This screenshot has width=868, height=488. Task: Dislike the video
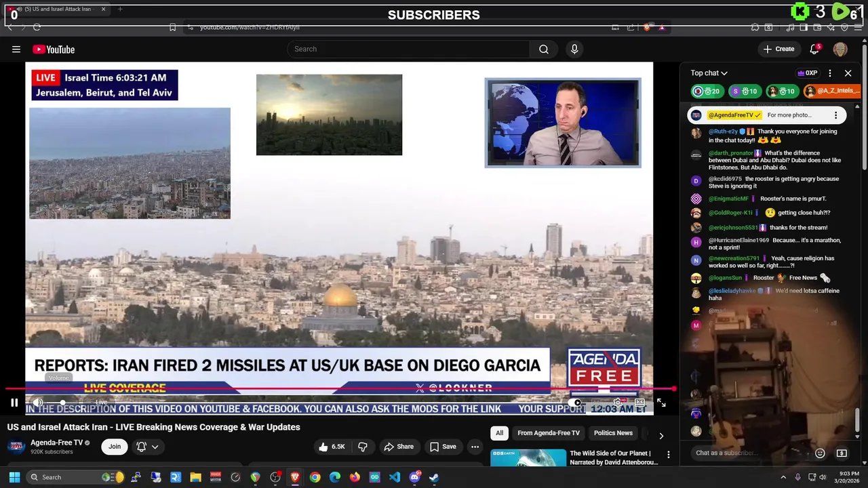click(x=363, y=447)
